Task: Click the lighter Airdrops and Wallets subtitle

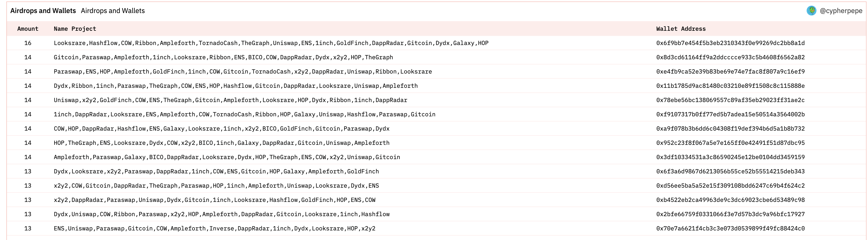Action: click(113, 11)
